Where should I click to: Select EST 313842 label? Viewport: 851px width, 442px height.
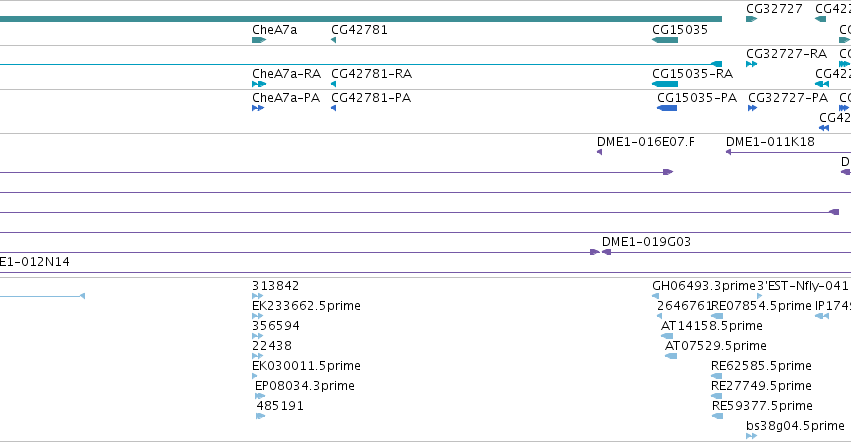tap(276, 286)
